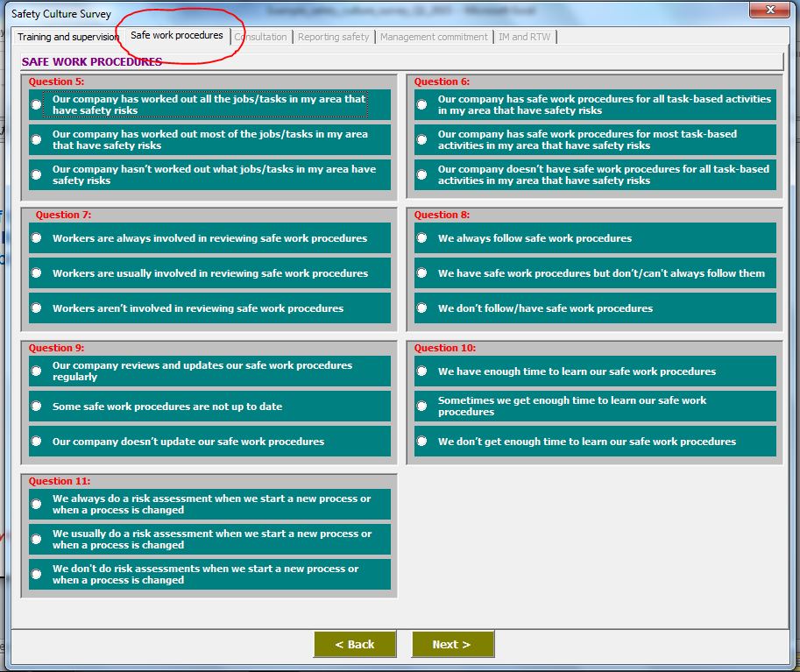800x672 pixels.
Task: Select 'We always do a risk assessment' for Question 11
Action: (34, 504)
